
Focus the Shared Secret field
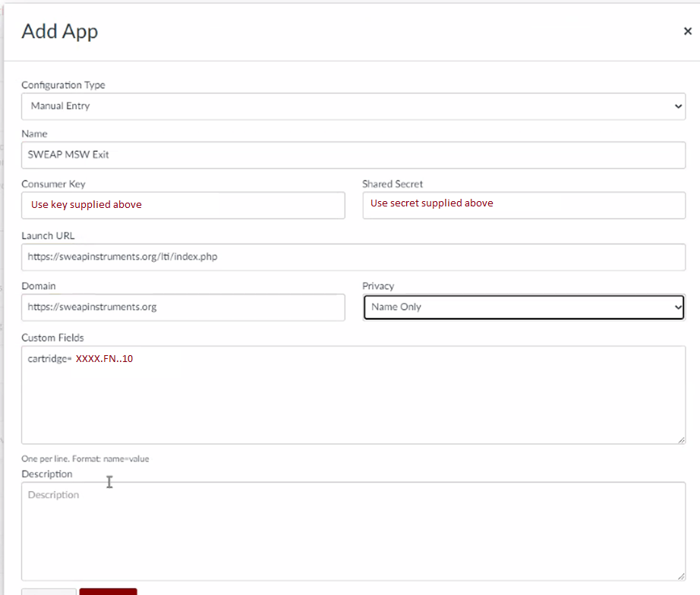click(x=524, y=206)
